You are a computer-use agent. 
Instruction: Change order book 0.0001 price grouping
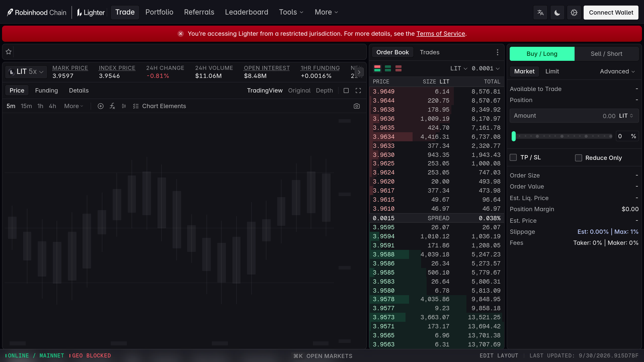click(486, 68)
